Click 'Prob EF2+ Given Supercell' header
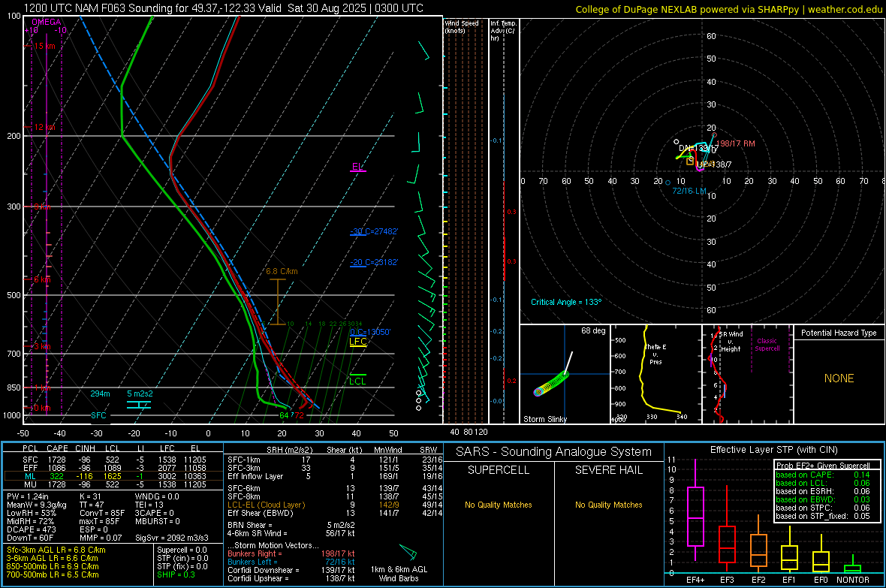This screenshot has height=588, width=886. coord(823,466)
